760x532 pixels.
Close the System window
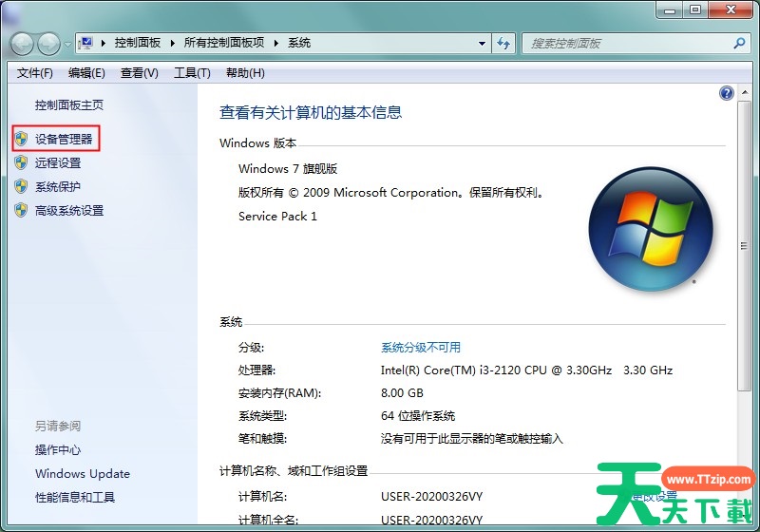tap(731, 9)
